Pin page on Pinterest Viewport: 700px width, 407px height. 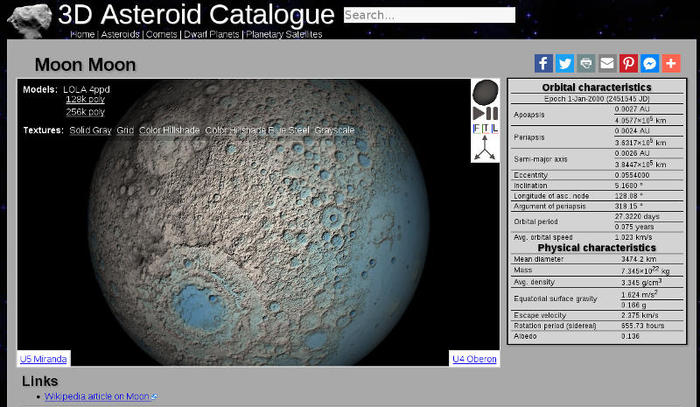tap(628, 63)
